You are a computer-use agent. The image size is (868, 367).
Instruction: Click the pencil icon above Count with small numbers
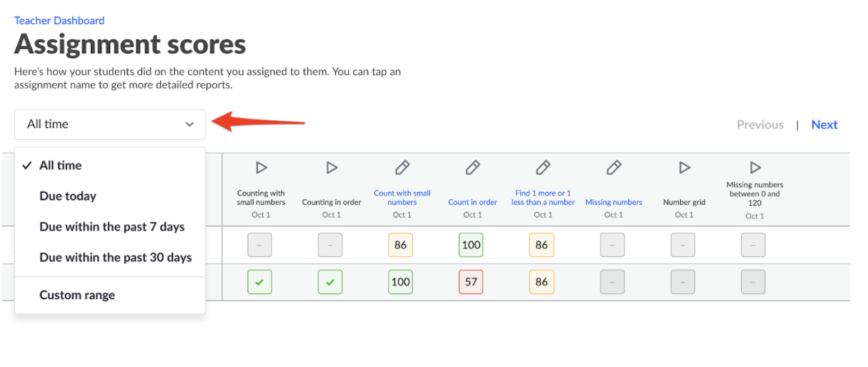pyautogui.click(x=402, y=168)
